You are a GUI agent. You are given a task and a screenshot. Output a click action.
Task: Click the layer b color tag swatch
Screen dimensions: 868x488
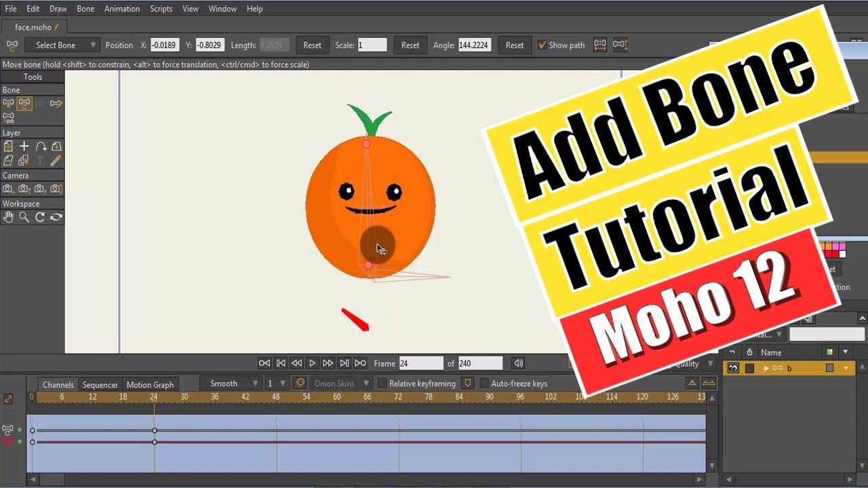point(829,368)
